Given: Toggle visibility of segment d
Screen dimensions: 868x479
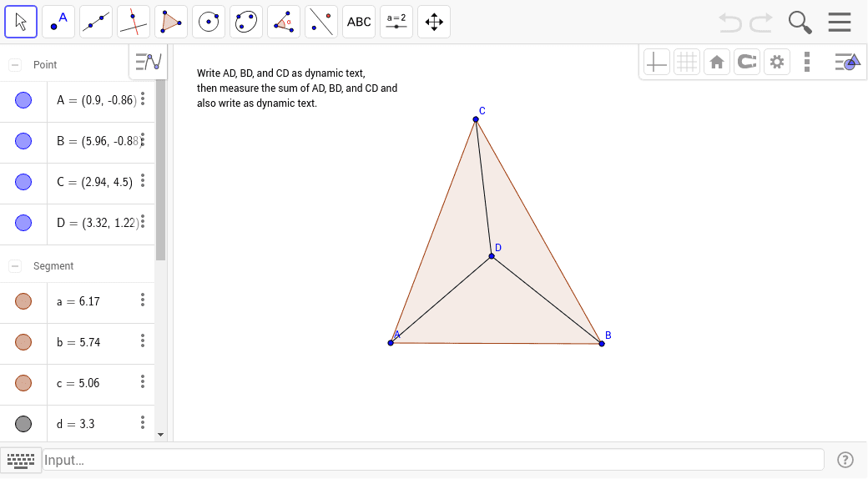Looking at the screenshot, I should pos(23,424).
